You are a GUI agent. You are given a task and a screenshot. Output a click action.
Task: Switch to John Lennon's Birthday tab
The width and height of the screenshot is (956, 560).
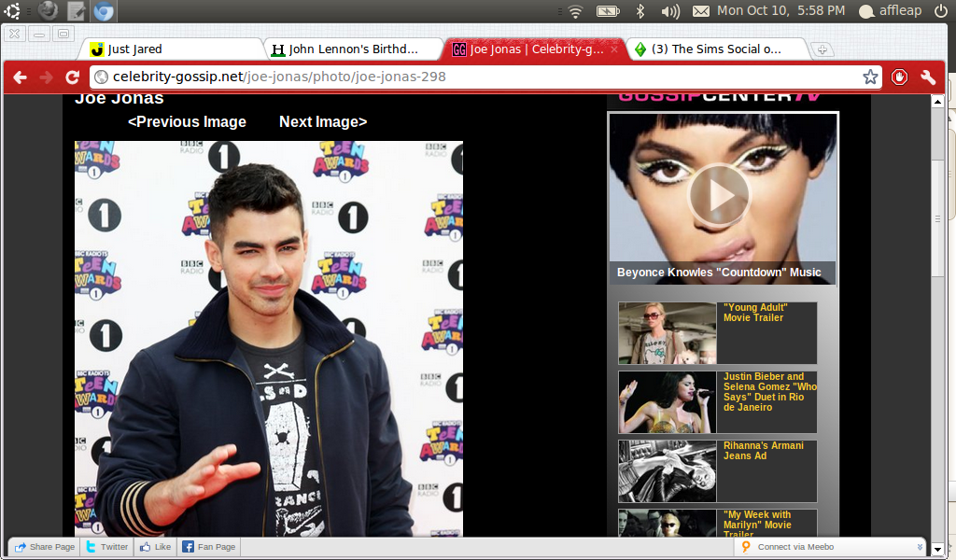click(x=354, y=49)
